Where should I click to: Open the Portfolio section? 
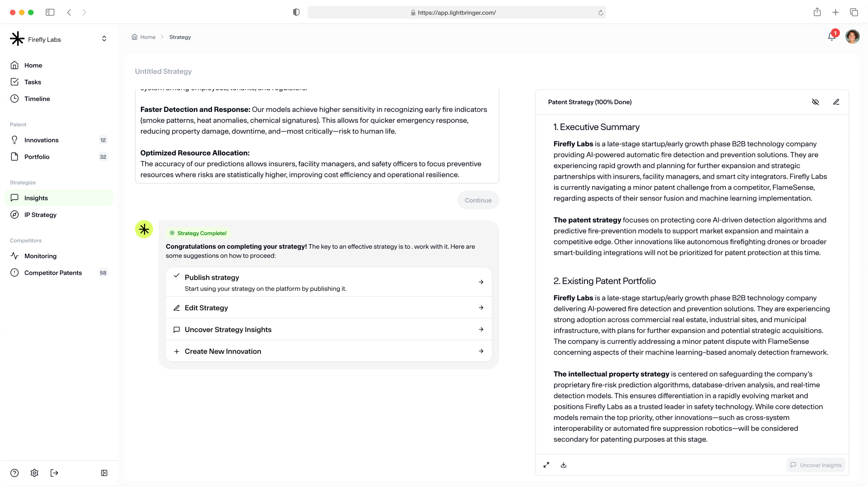pos(59,157)
